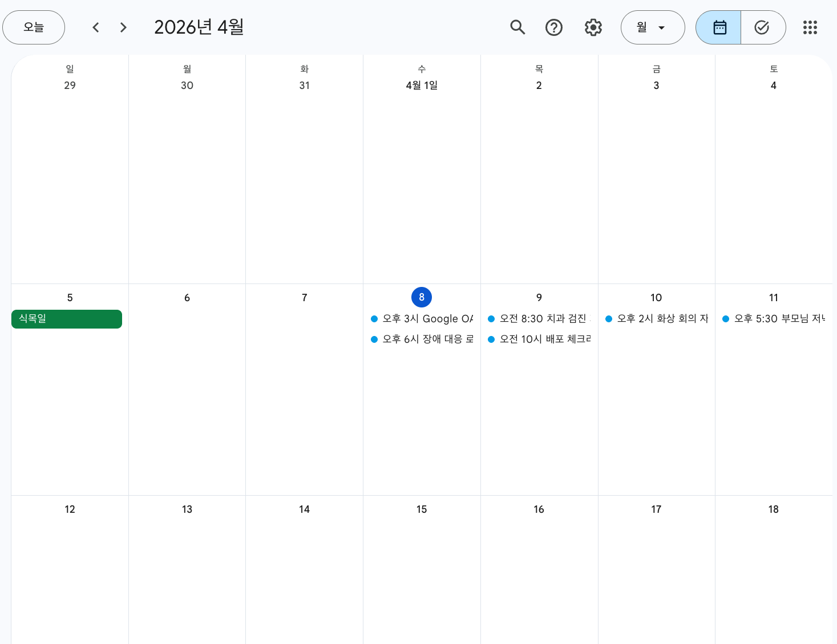837x644 pixels.
Task: Go to previous month arrow
Action: tap(96, 27)
